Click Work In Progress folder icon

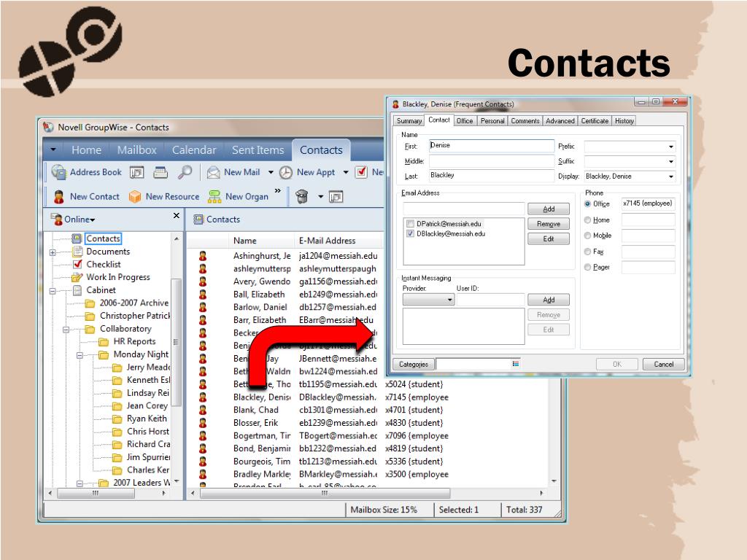pyautogui.click(x=77, y=277)
